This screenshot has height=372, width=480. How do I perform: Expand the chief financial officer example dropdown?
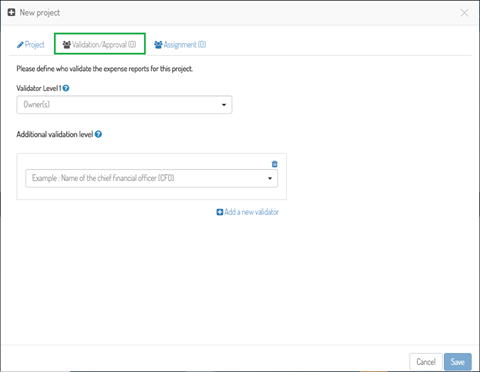[151, 178]
